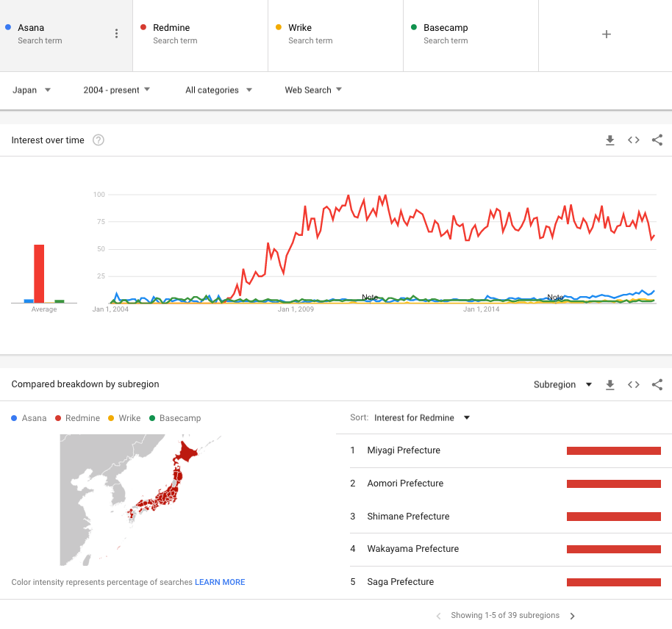Select the Wrike search term card
672x629 pixels.
[x=335, y=35]
